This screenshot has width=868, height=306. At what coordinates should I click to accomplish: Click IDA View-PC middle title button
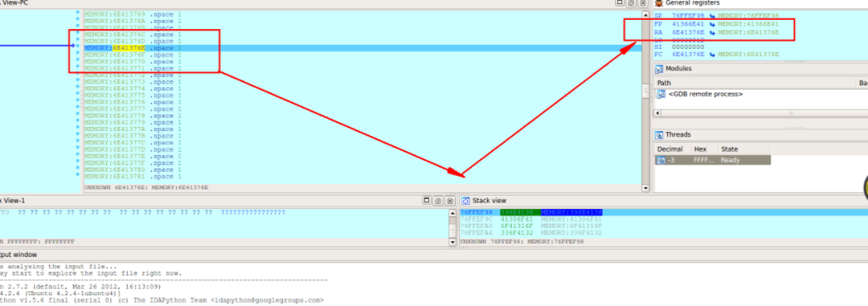pyautogui.click(x=630, y=2)
